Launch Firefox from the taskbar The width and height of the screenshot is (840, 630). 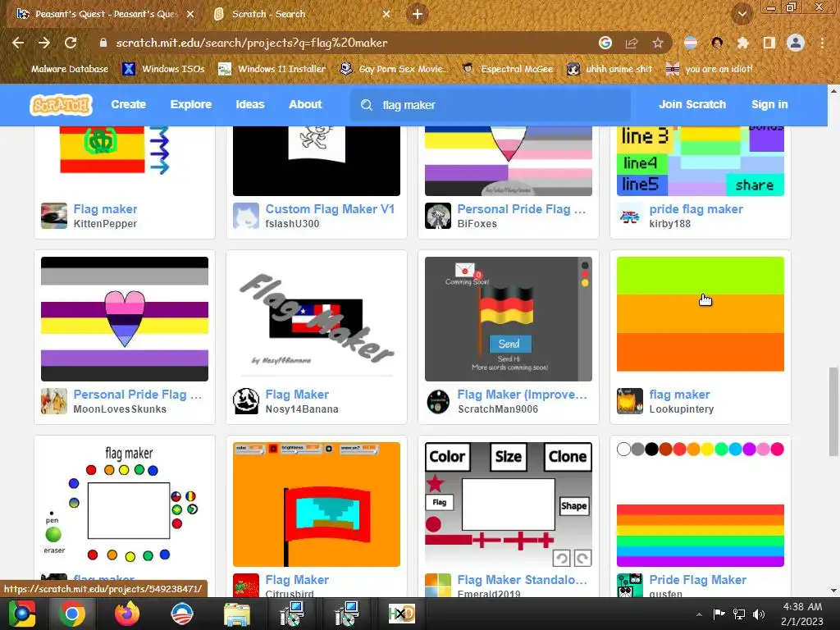pos(127,614)
